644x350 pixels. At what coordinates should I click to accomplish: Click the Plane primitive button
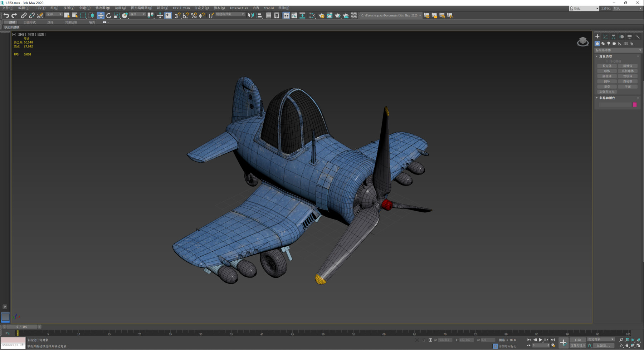pos(628,87)
